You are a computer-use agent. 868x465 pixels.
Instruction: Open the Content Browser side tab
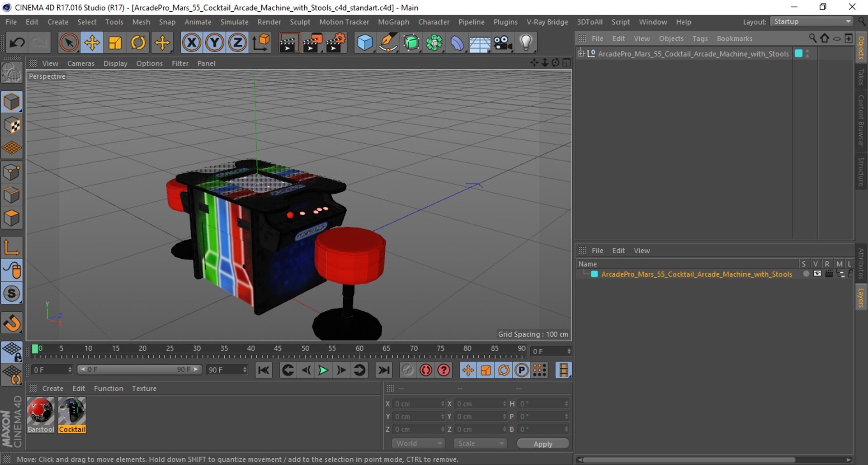(x=861, y=120)
